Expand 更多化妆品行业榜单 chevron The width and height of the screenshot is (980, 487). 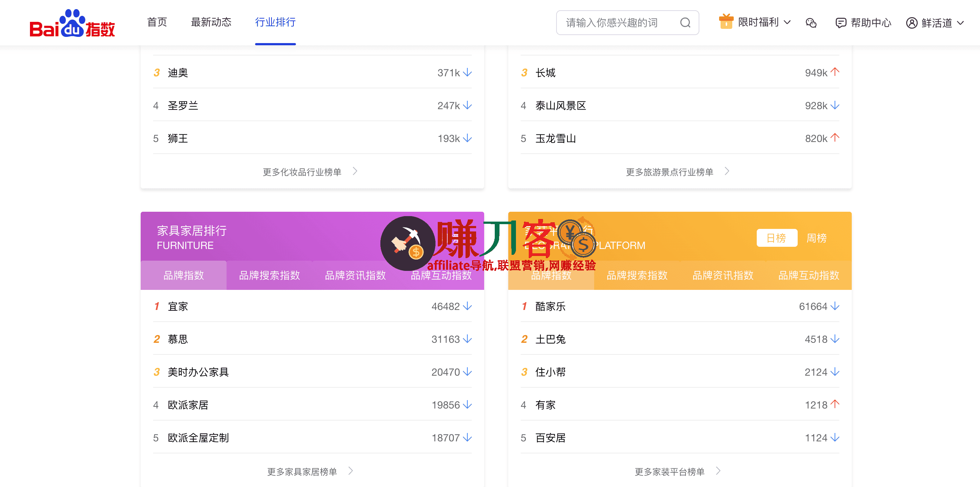click(355, 172)
